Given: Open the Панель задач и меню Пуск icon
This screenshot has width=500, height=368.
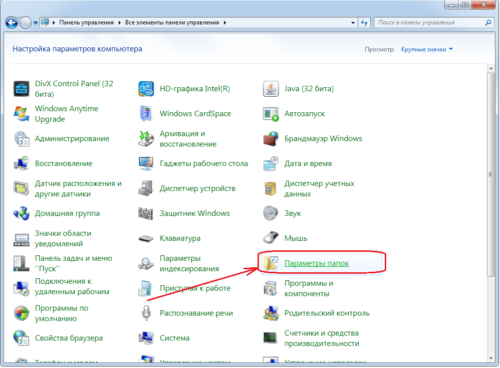Looking at the screenshot, I should 21,263.
